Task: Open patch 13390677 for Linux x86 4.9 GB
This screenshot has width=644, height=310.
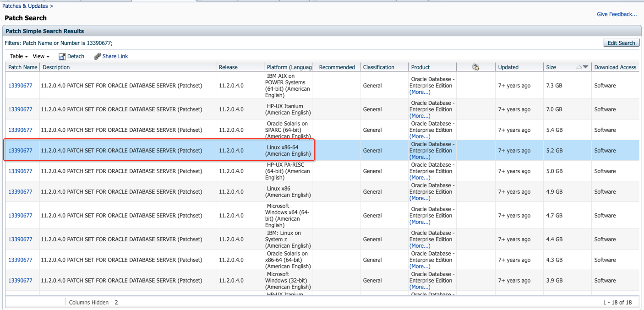Action: 20,192
